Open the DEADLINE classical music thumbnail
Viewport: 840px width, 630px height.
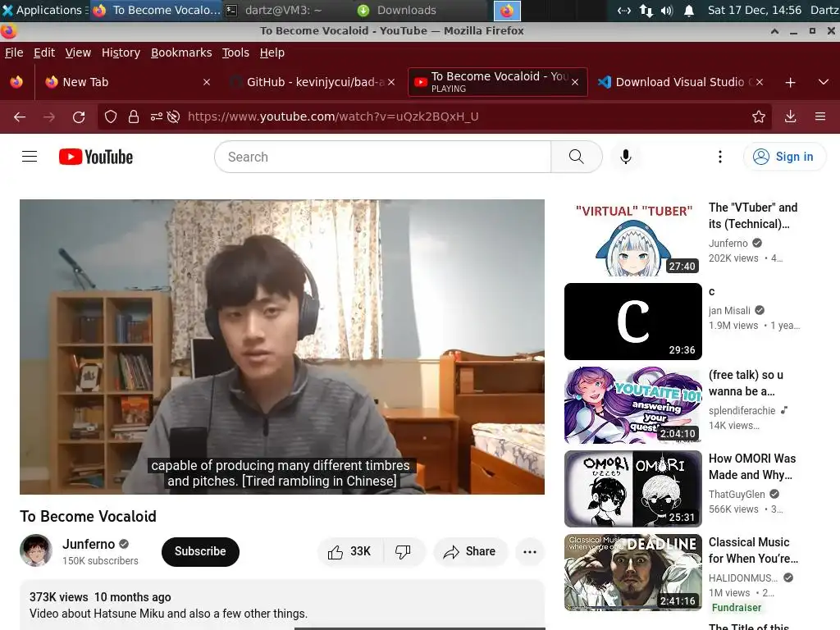pos(633,572)
